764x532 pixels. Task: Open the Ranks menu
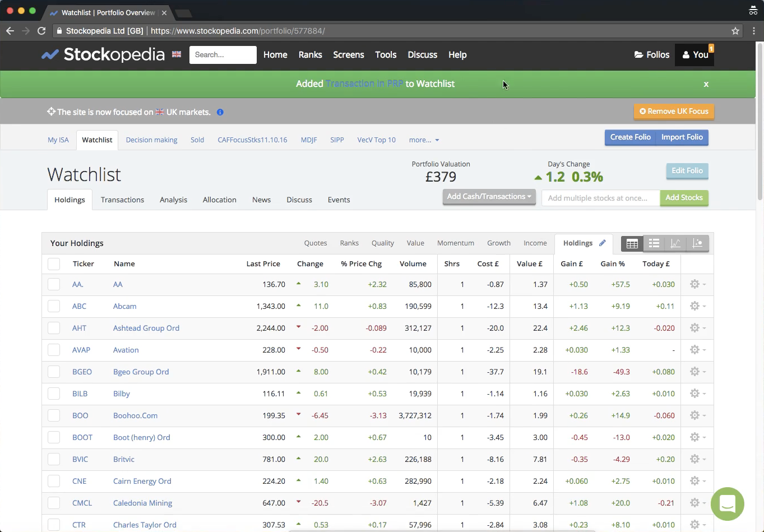tap(310, 54)
